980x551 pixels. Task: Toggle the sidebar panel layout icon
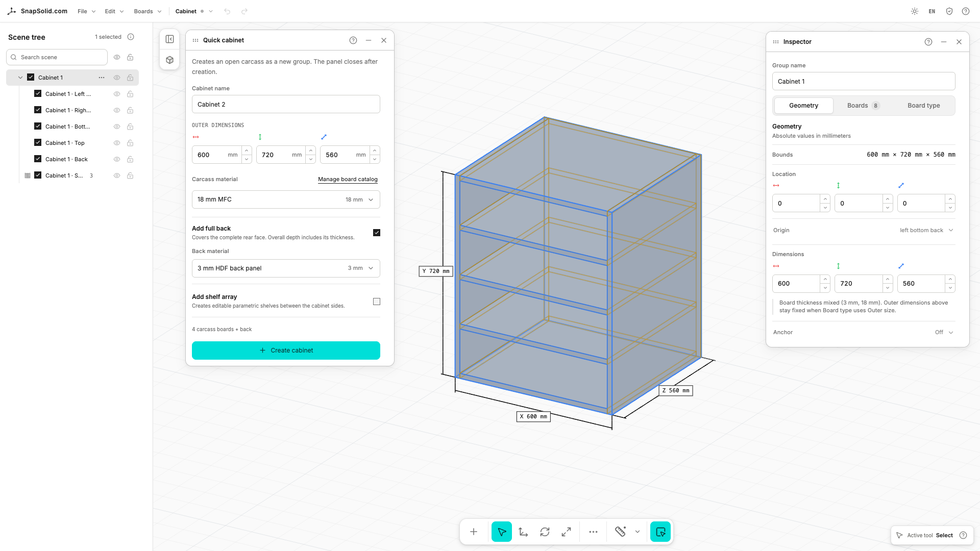pos(170,39)
